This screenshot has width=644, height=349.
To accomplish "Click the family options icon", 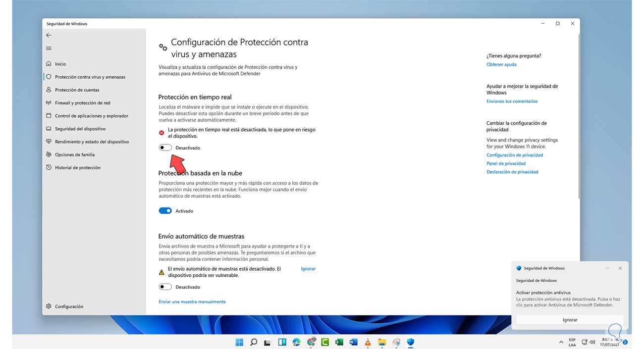I will [x=49, y=154].
